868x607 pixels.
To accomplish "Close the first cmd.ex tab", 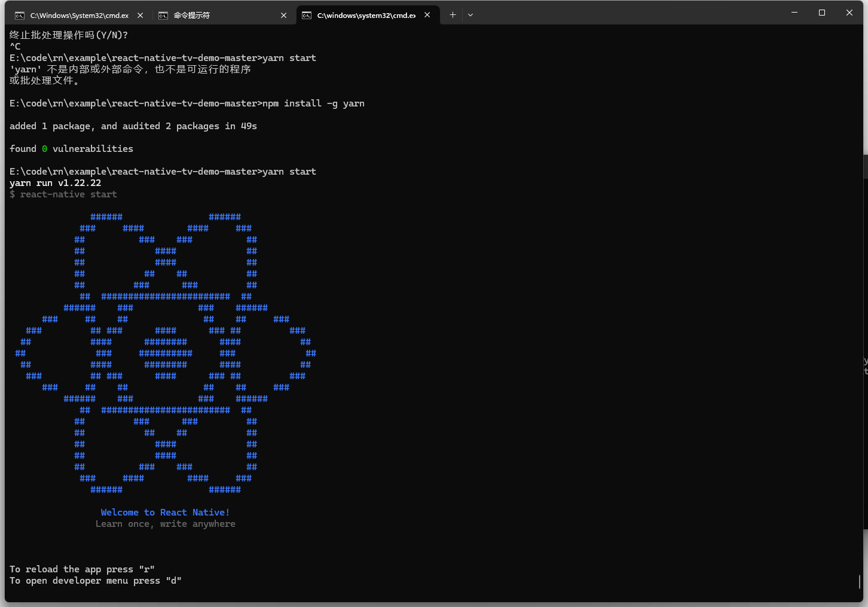I will coord(140,15).
